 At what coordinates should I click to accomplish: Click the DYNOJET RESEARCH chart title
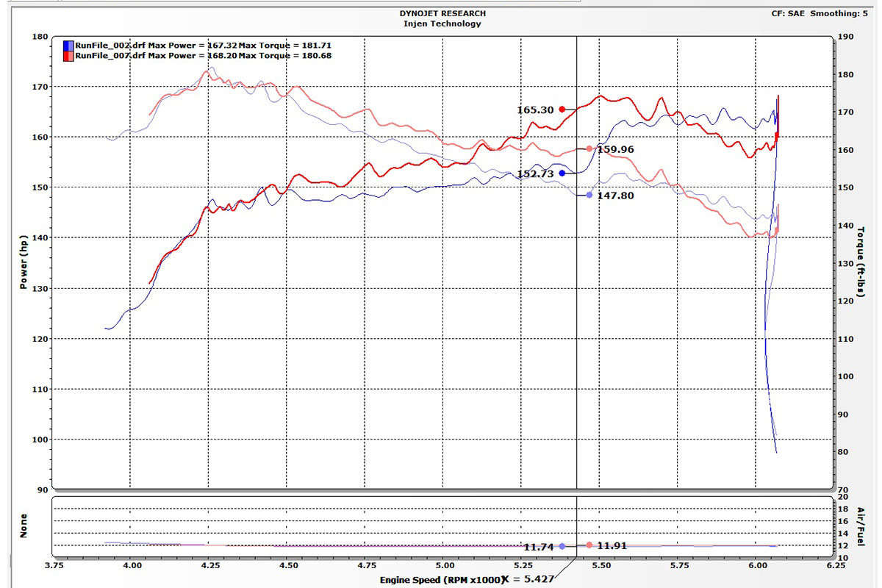click(x=442, y=13)
